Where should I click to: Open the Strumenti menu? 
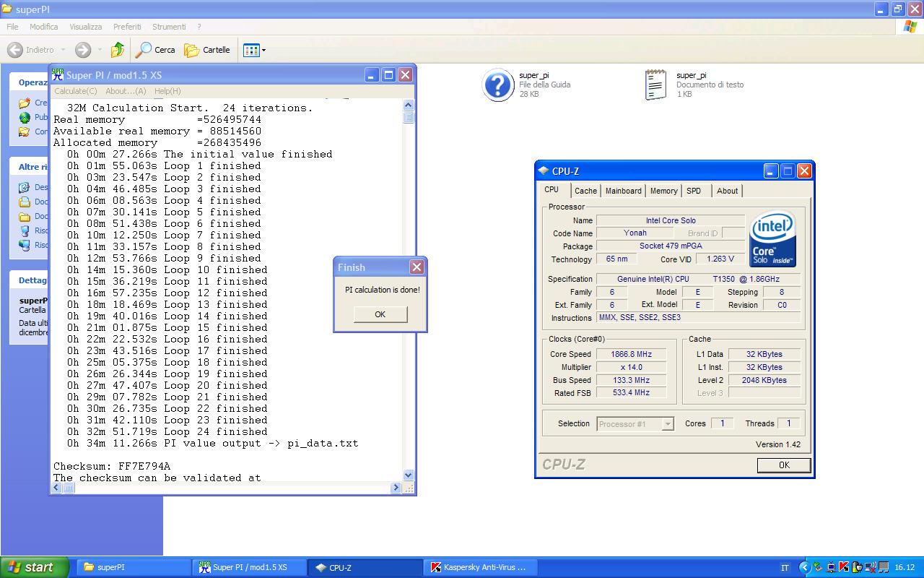169,27
